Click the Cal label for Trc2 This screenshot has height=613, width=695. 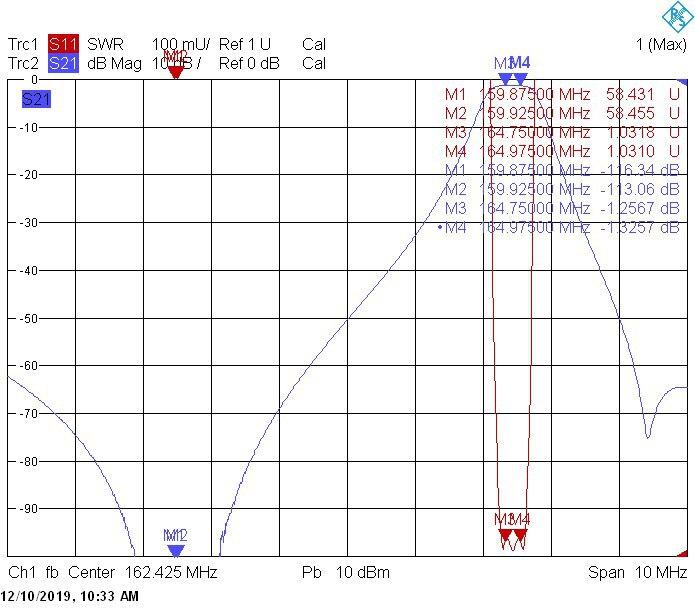tap(314, 63)
